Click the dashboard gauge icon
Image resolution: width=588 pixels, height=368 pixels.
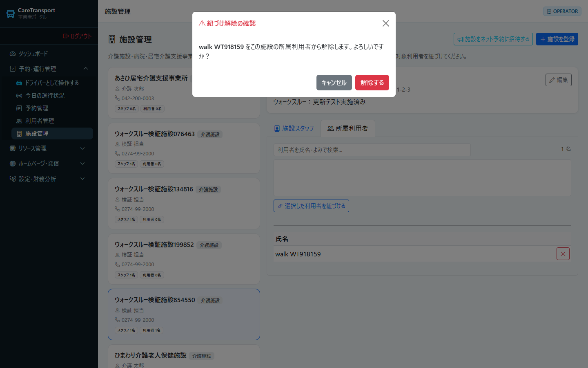click(x=13, y=54)
